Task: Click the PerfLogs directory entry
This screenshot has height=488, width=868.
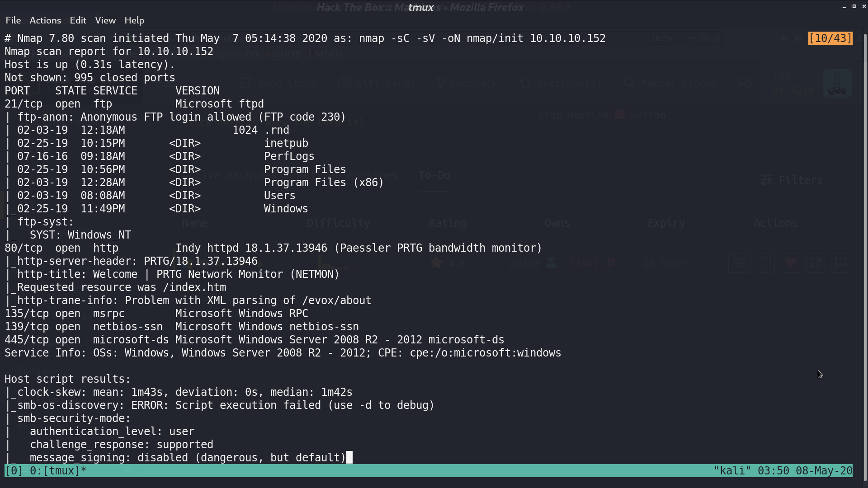Action: point(160,156)
